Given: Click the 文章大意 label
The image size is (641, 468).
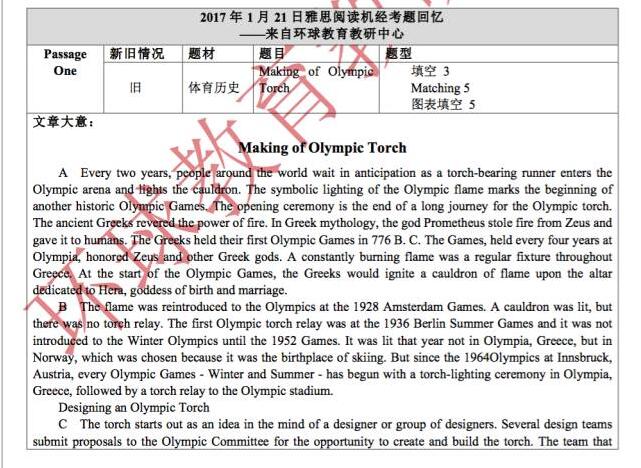Looking at the screenshot, I should 63,124.
